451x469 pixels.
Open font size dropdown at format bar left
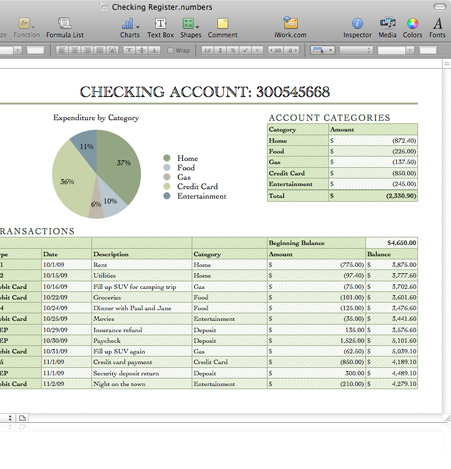click(18, 50)
